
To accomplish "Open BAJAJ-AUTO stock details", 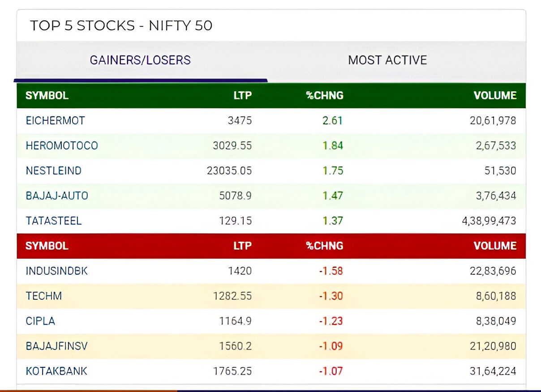I will point(56,196).
